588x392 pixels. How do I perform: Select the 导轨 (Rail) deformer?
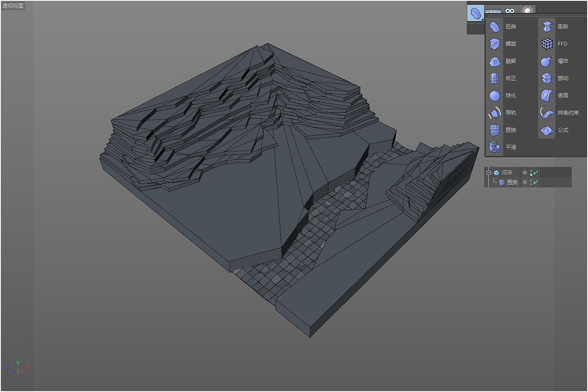(x=503, y=113)
